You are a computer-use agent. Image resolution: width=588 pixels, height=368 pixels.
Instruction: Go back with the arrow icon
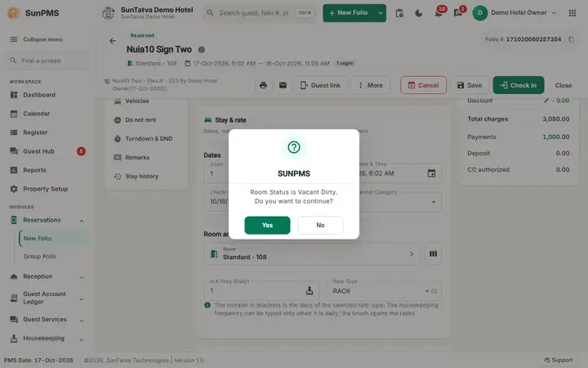point(113,41)
